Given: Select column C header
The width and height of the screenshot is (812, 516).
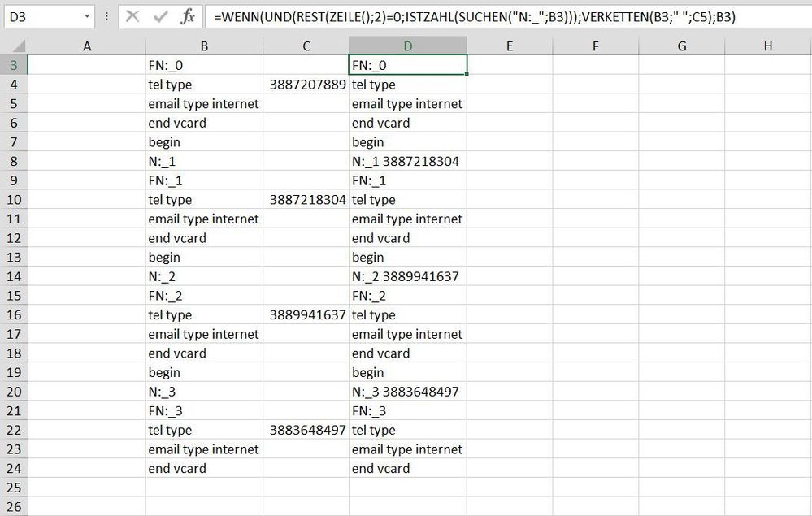Looking at the screenshot, I should coord(306,46).
